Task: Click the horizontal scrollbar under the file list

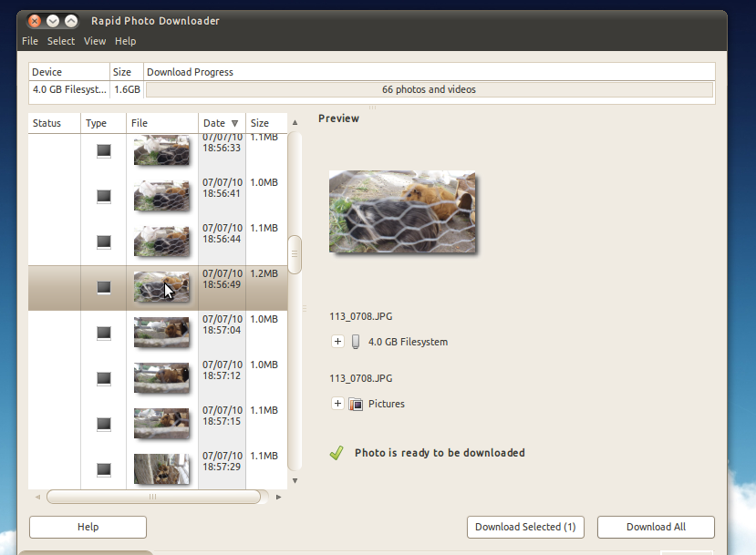Action: point(153,497)
